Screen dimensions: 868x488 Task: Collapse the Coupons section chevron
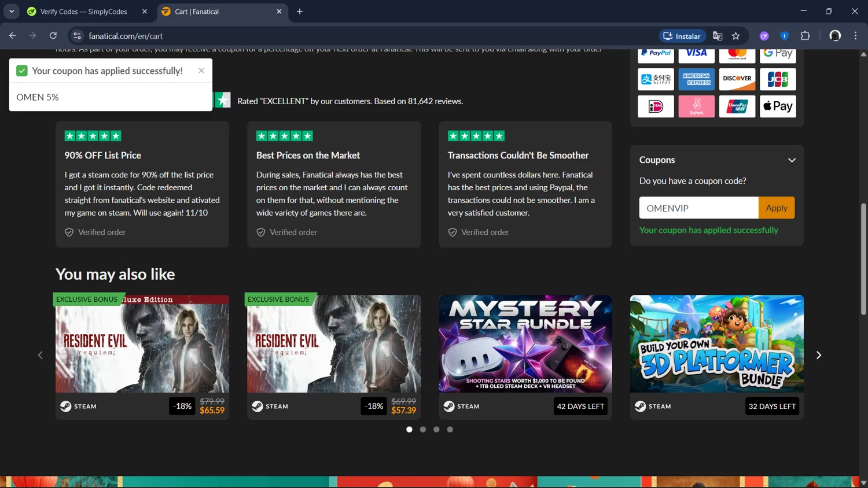click(x=792, y=160)
